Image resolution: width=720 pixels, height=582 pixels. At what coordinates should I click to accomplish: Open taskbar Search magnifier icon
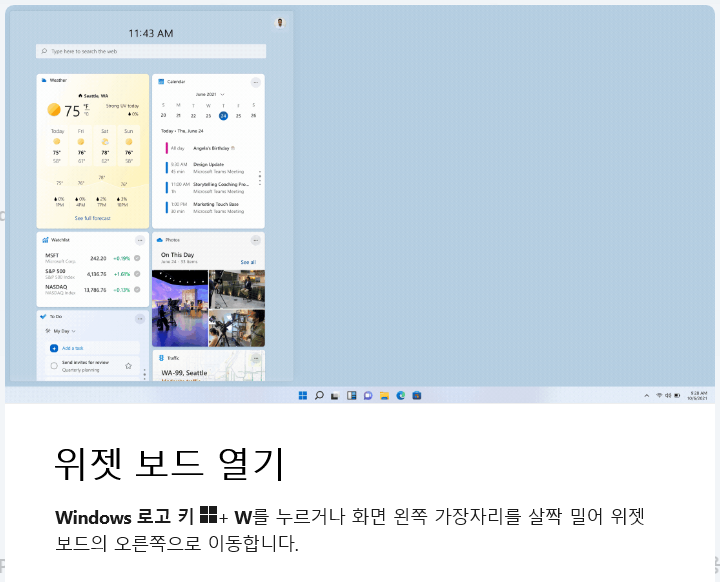[319, 396]
